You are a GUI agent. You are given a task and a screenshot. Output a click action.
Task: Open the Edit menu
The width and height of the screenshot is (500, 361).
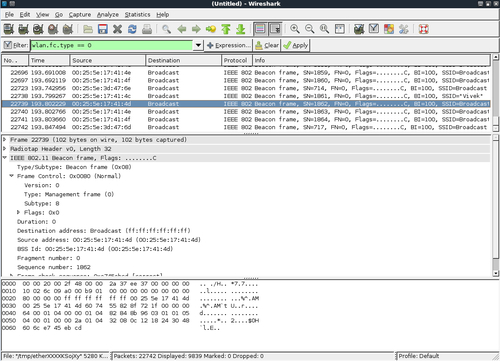click(25, 15)
